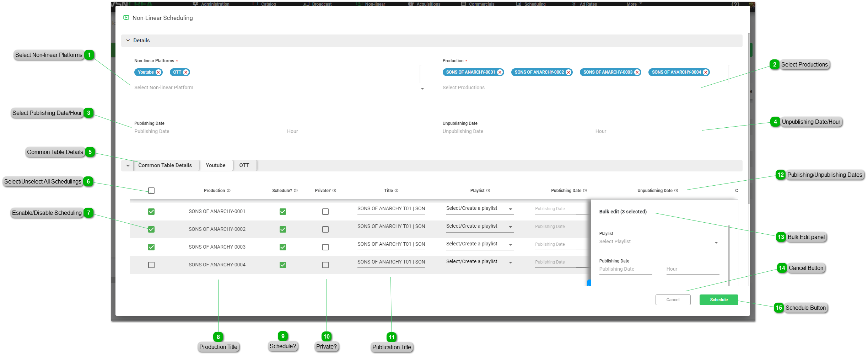The height and width of the screenshot is (356, 868).
Task: Select the SONS OF ANARCHY-0004 row checkbox
Action: pos(151,265)
